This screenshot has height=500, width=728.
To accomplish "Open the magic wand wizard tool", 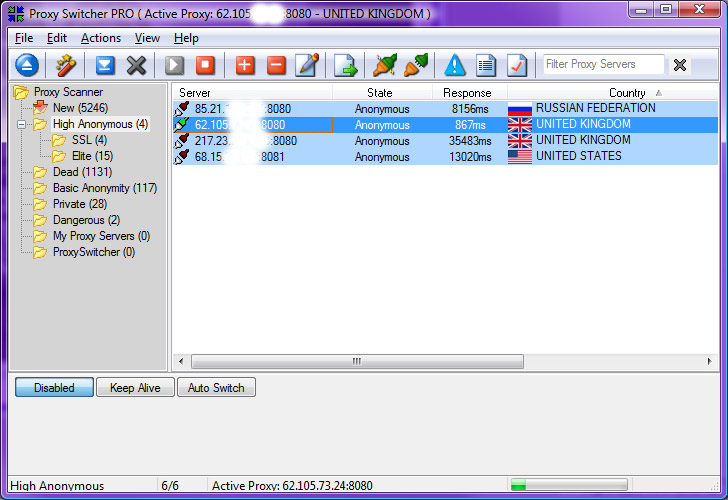I will 66,65.
